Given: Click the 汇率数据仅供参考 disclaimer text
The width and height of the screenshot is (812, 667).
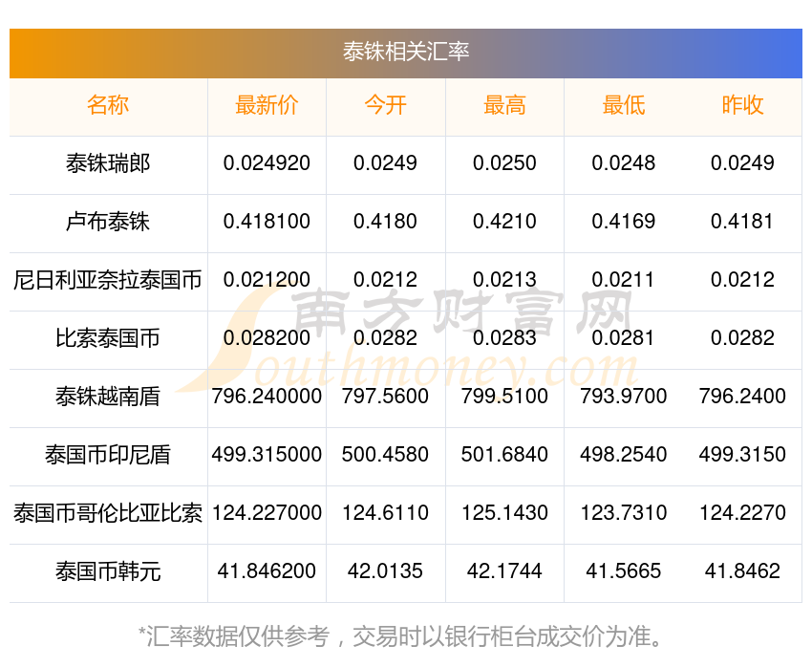Looking at the screenshot, I should 399,636.
